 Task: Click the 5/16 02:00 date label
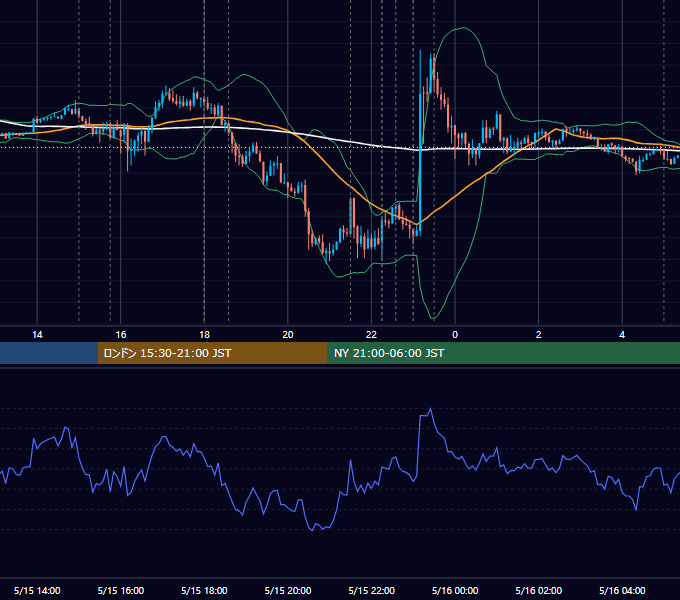539,590
